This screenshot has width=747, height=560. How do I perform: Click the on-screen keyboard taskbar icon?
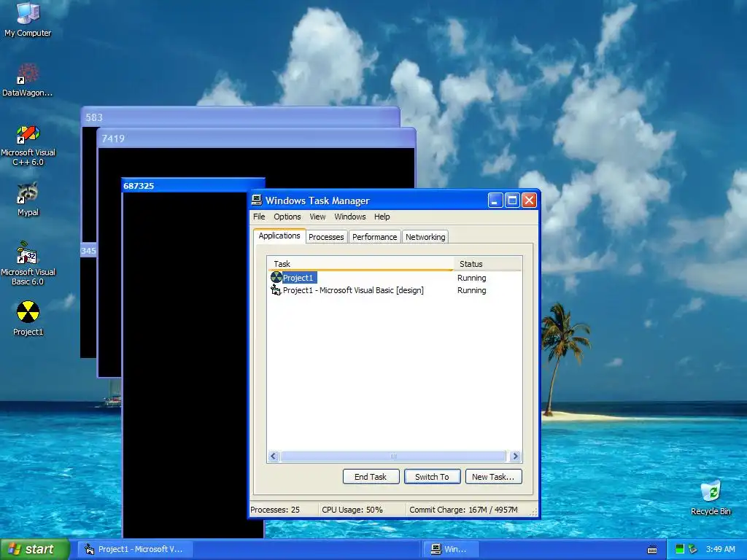click(x=652, y=550)
